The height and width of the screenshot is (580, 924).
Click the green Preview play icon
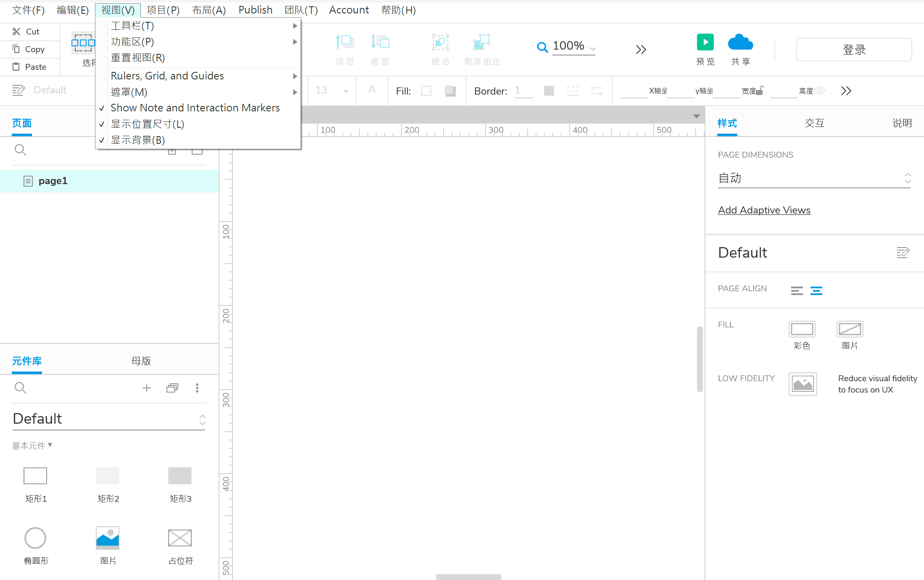pos(705,42)
